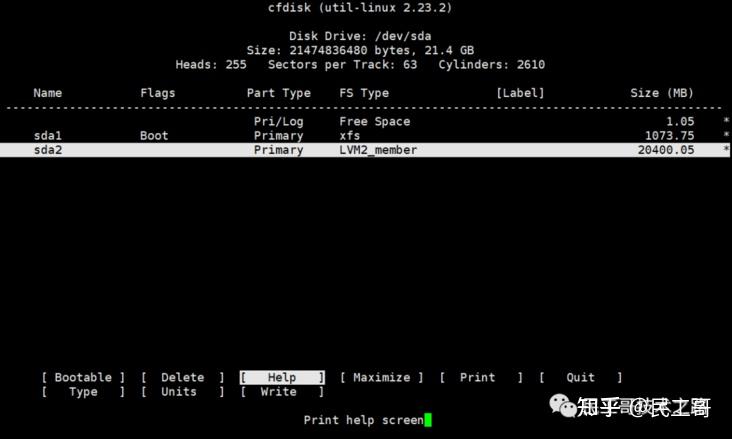732x439 pixels.
Task: Choose the Write menu option
Action: click(282, 392)
